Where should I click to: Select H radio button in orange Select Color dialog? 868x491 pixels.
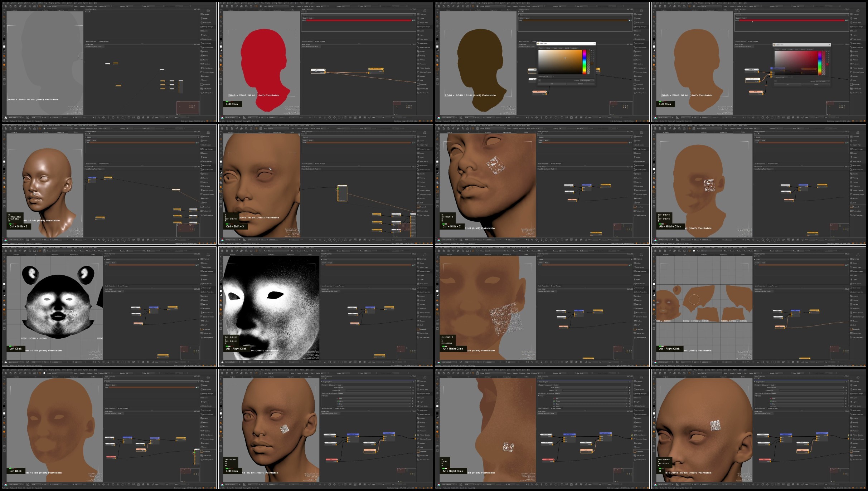(591, 50)
